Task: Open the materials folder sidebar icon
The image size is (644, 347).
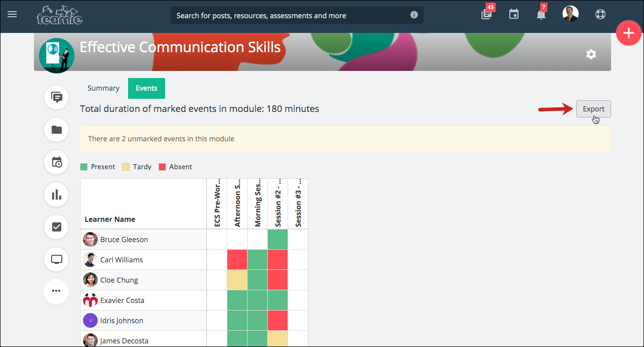Action: pos(57,130)
